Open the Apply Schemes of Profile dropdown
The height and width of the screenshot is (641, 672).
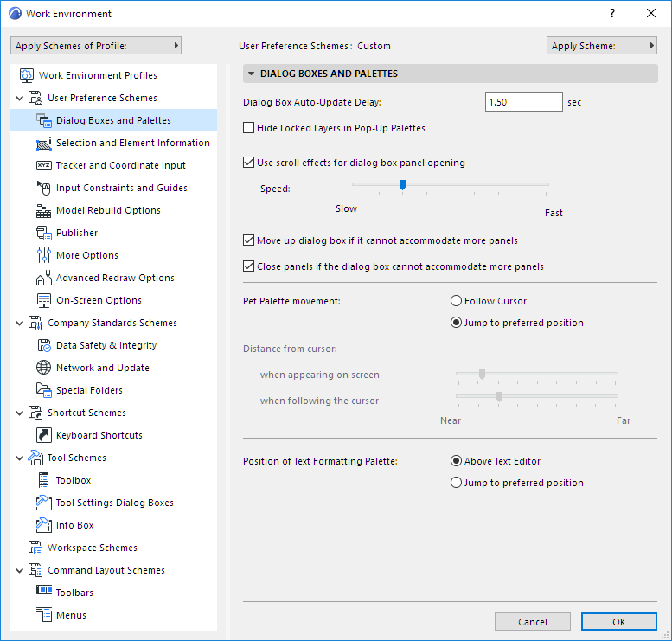pos(96,46)
